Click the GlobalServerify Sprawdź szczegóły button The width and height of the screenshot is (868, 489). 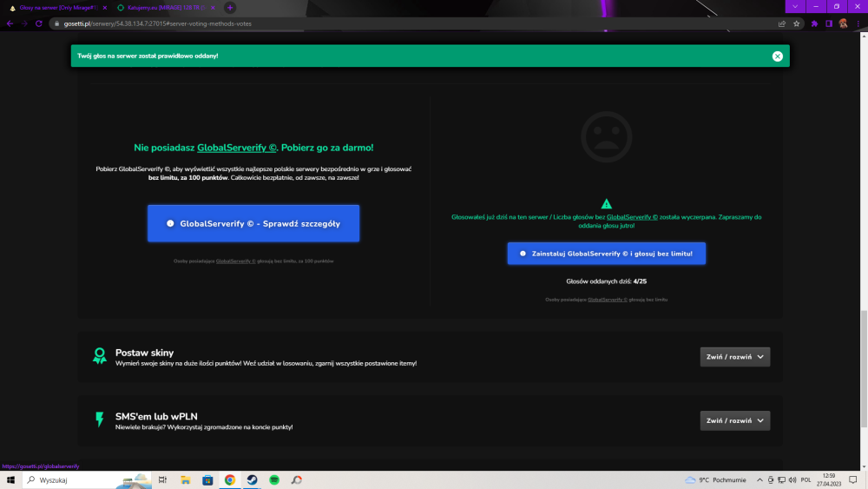click(253, 223)
